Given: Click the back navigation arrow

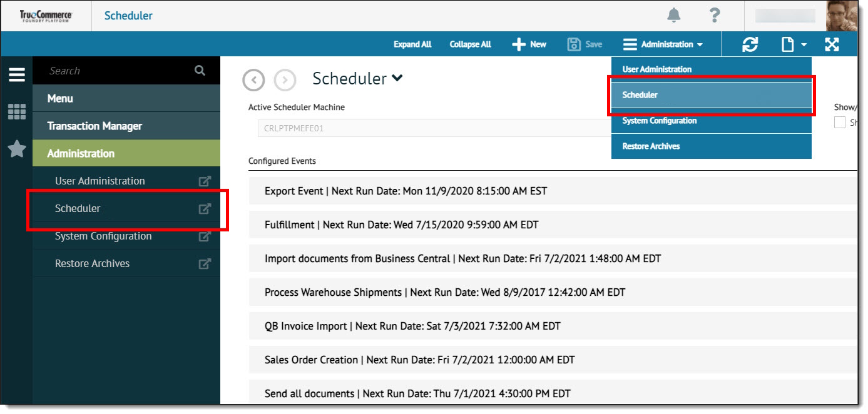Looking at the screenshot, I should click(253, 80).
